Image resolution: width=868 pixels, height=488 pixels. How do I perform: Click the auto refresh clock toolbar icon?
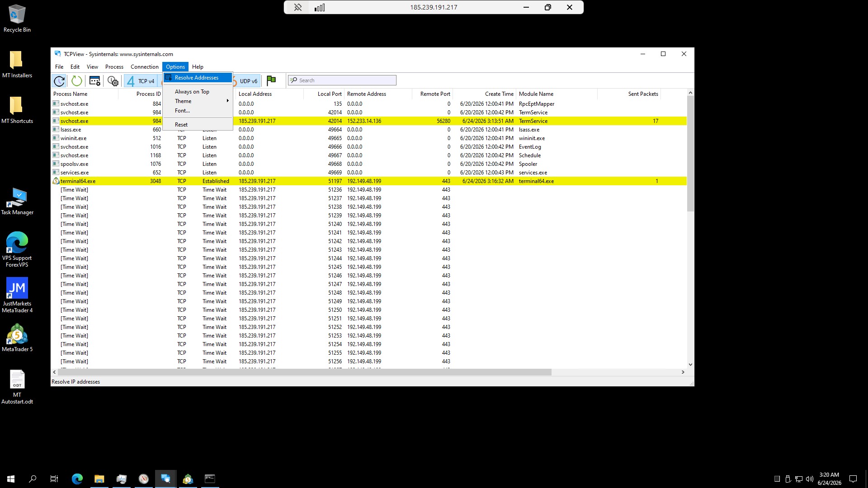tap(59, 81)
